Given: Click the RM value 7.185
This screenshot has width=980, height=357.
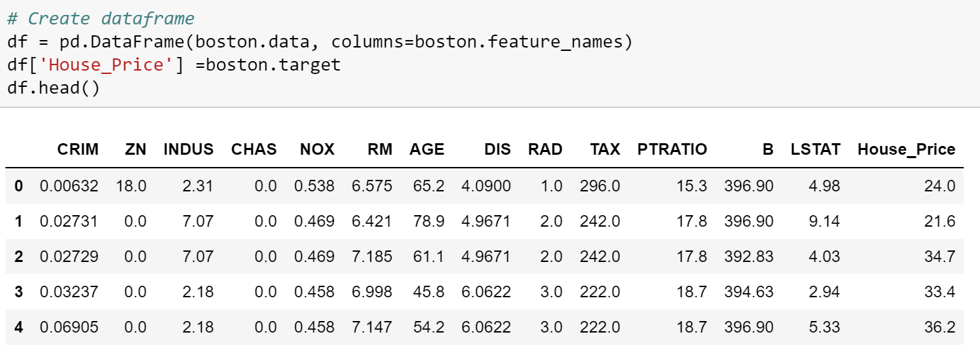Looking at the screenshot, I should point(372,257).
